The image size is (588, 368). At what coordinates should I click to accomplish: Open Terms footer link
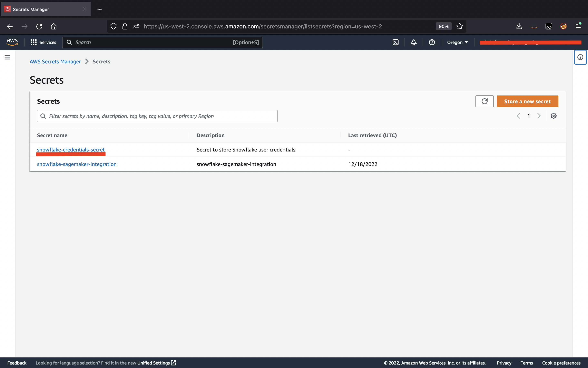pos(527,363)
